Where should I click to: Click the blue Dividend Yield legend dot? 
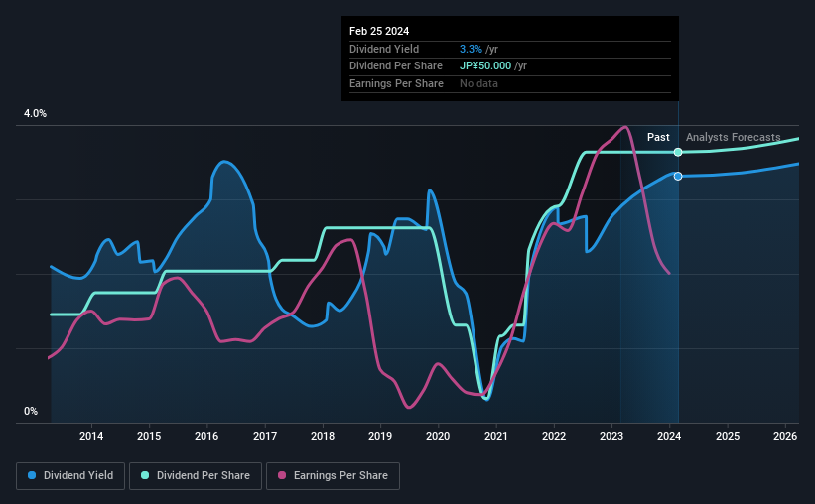coord(32,475)
